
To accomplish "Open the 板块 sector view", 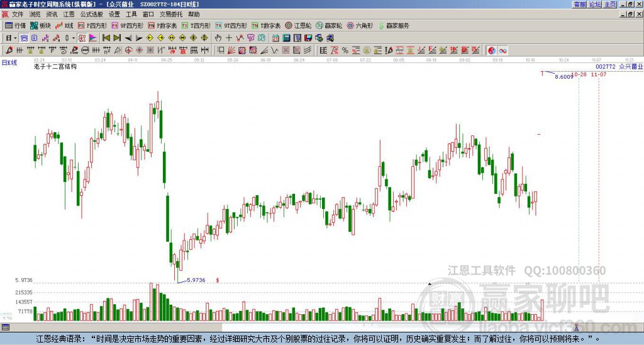I will click(x=41, y=26).
